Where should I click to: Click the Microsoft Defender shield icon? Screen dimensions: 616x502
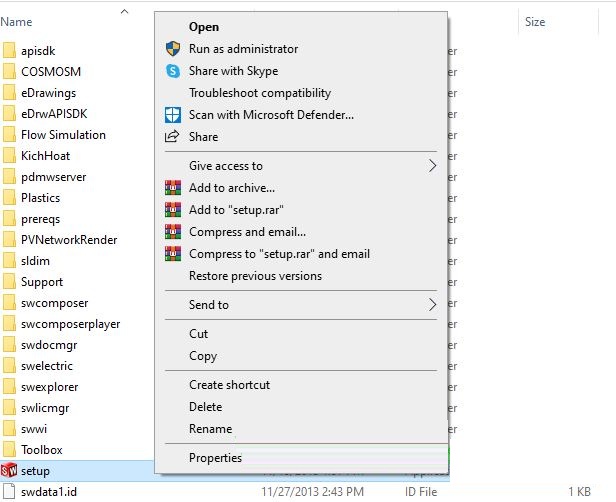[173, 115]
